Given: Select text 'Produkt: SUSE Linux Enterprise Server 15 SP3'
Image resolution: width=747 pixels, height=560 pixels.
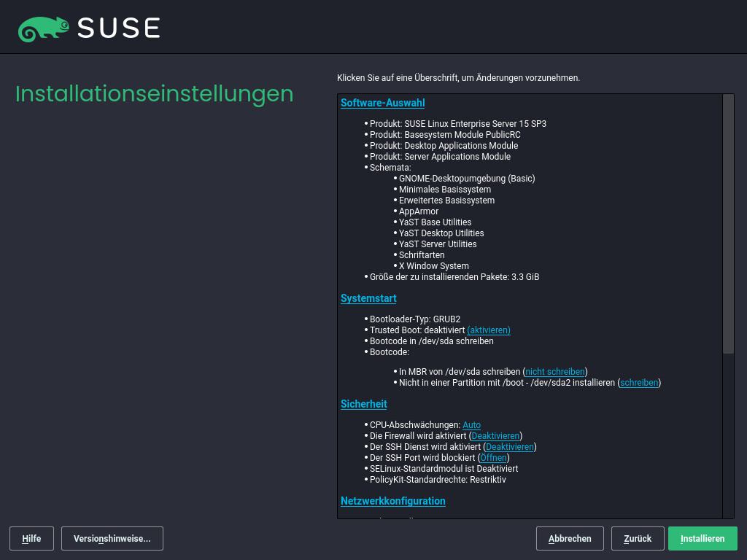Looking at the screenshot, I should click(458, 124).
